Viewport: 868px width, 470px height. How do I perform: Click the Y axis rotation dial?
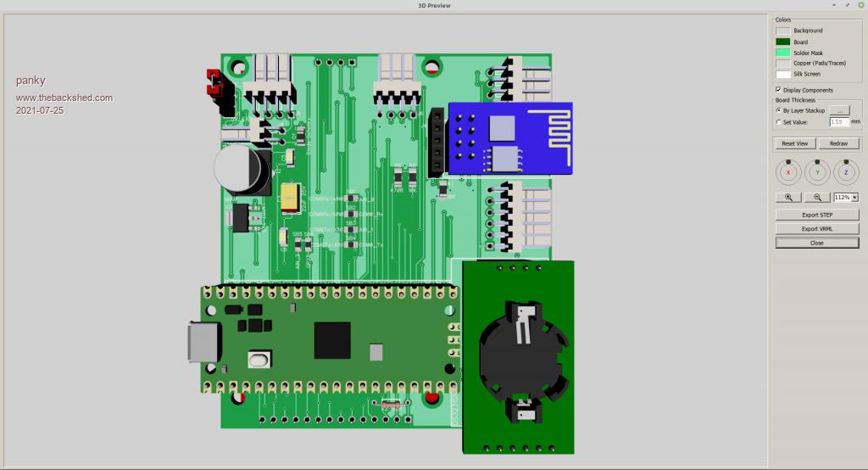(x=817, y=172)
